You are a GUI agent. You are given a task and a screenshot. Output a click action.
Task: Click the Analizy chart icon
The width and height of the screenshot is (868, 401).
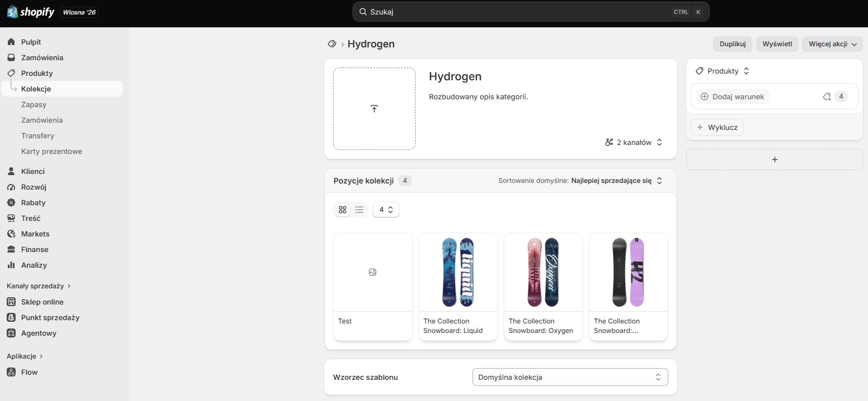point(11,265)
